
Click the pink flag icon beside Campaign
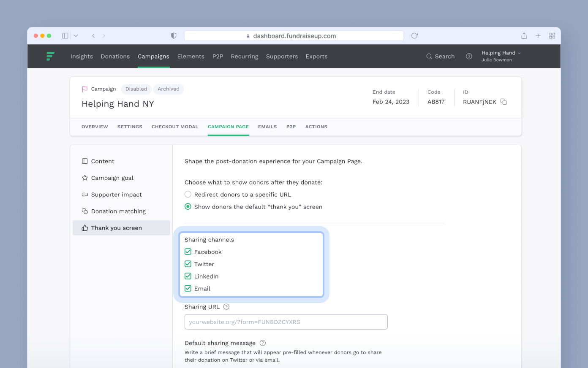tap(84, 89)
